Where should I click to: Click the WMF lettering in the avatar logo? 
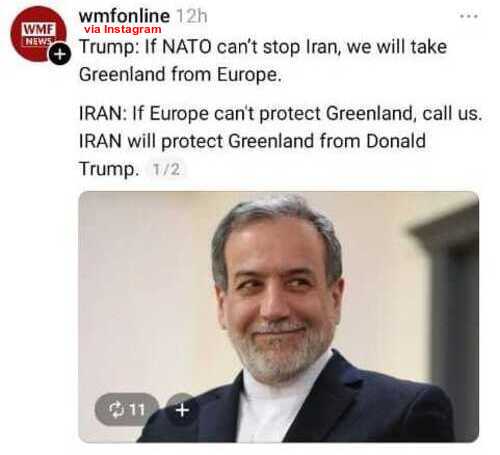(x=39, y=29)
